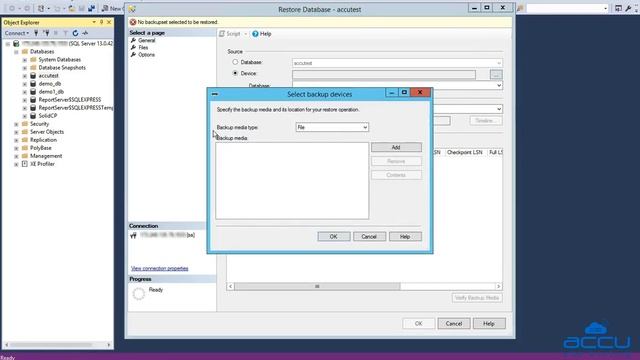Viewport: 640px width, 360px height.
Task: Click the demo1_db database cylinder icon
Action: [33, 92]
